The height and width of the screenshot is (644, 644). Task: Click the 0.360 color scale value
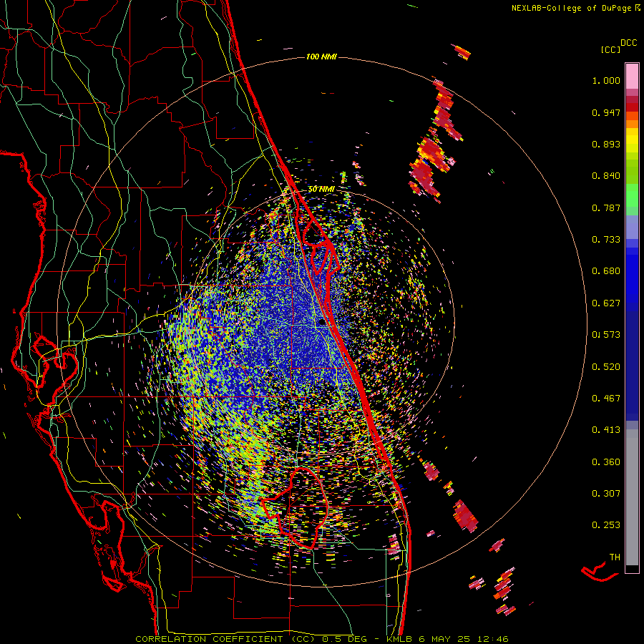click(606, 462)
